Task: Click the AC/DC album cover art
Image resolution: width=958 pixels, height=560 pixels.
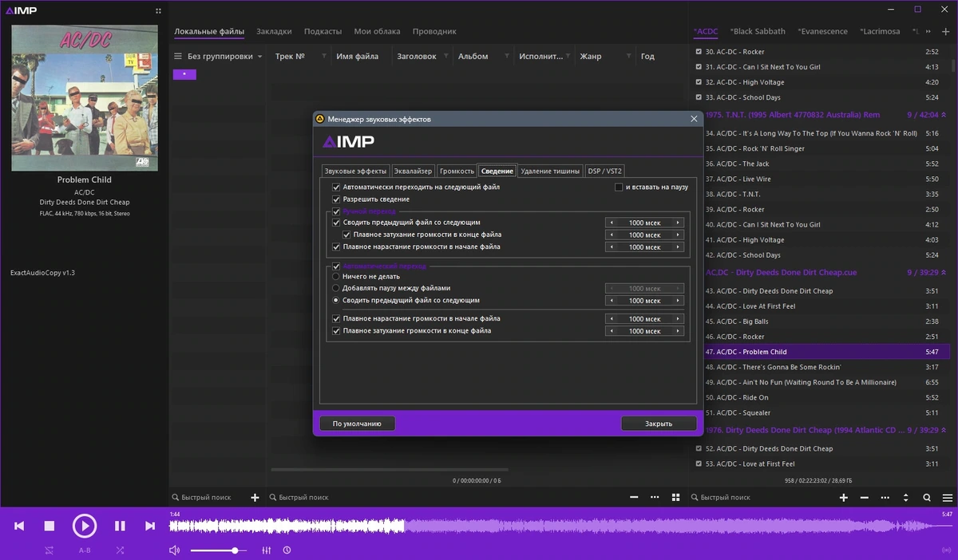Action: (84, 97)
